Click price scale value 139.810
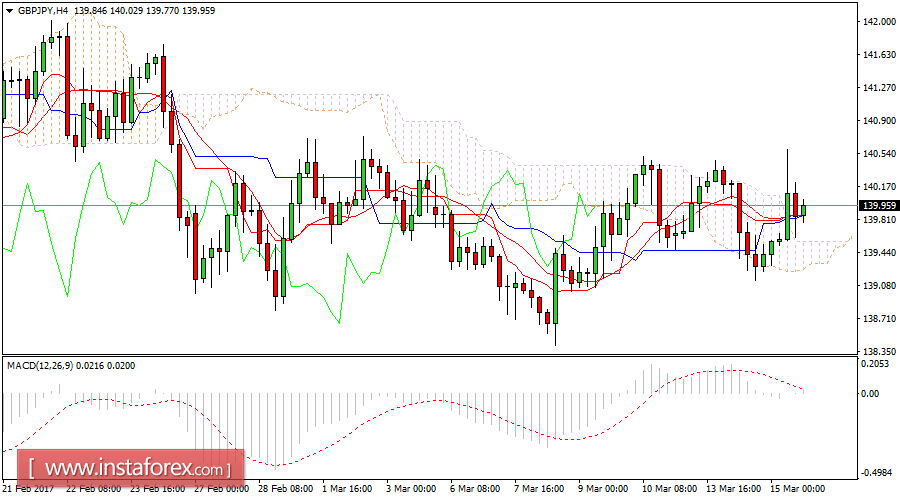 879,220
